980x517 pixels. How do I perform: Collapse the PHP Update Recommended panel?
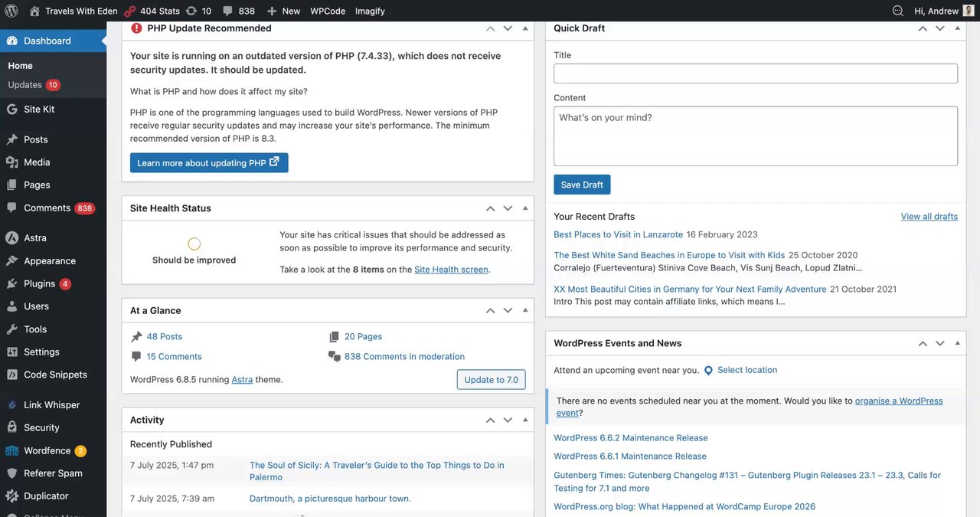tap(525, 28)
